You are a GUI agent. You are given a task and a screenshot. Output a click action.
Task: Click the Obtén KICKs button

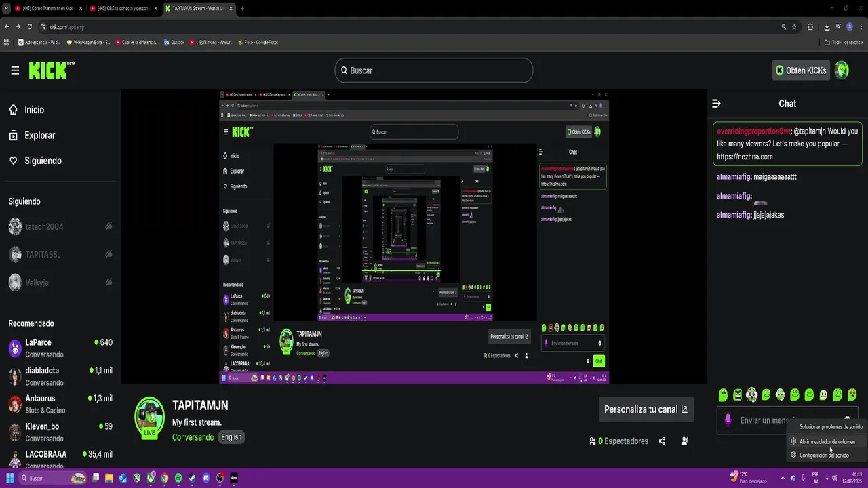click(x=801, y=70)
